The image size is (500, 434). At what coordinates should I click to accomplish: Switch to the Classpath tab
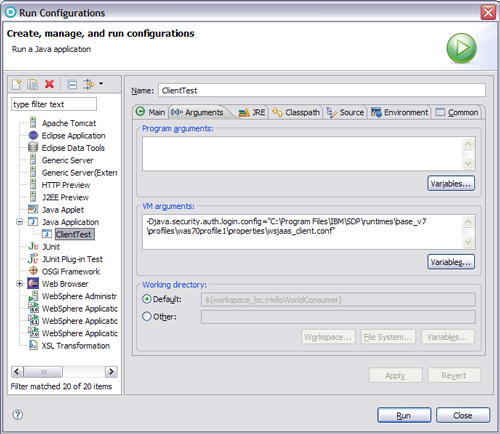click(x=296, y=112)
